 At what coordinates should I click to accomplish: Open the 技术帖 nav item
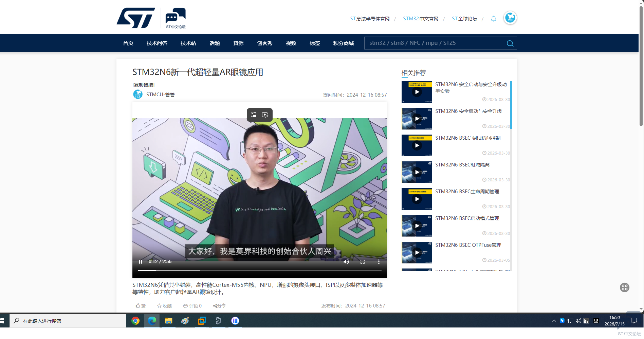188,43
